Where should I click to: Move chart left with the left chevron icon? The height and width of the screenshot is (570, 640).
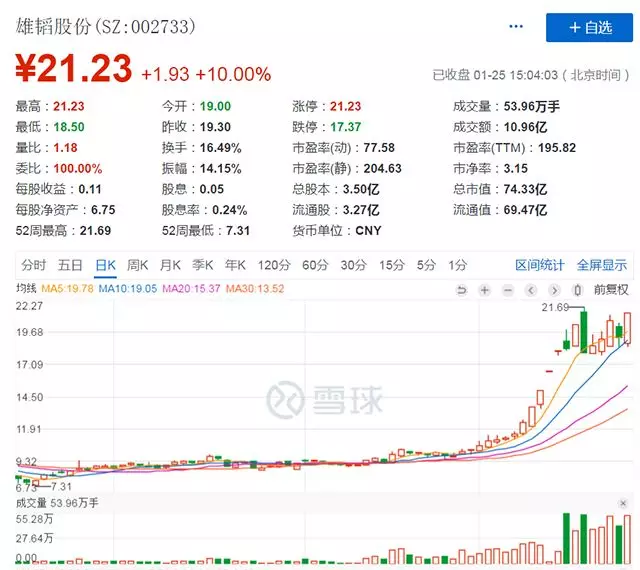pyautogui.click(x=531, y=290)
